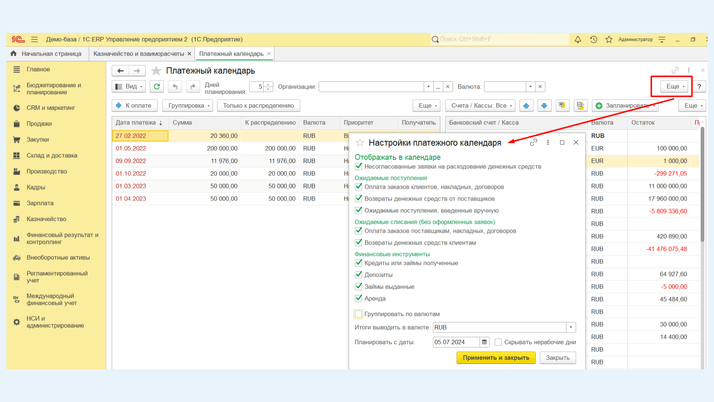Switch to Казначейство и взаиморасчеты tab
714x402 pixels.
tap(138, 54)
